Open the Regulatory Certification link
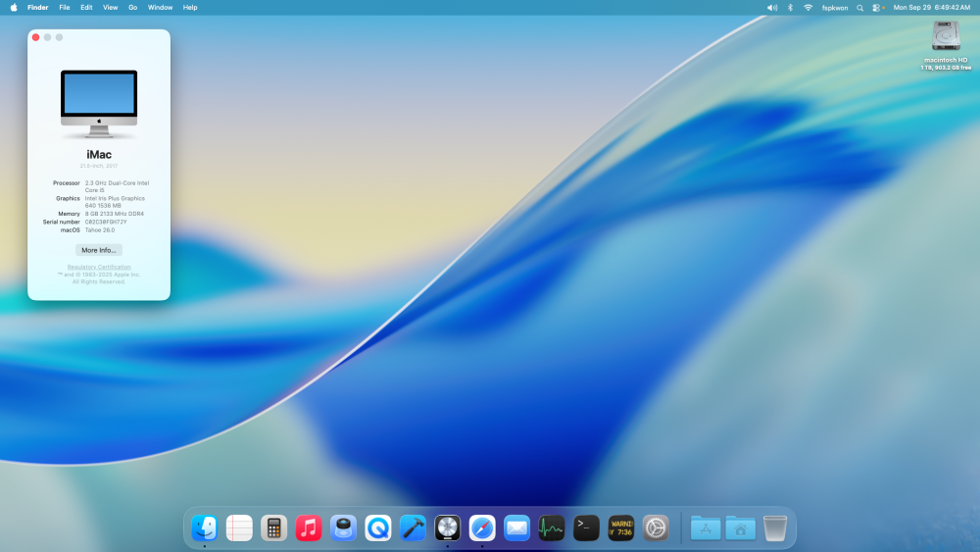 (x=99, y=267)
